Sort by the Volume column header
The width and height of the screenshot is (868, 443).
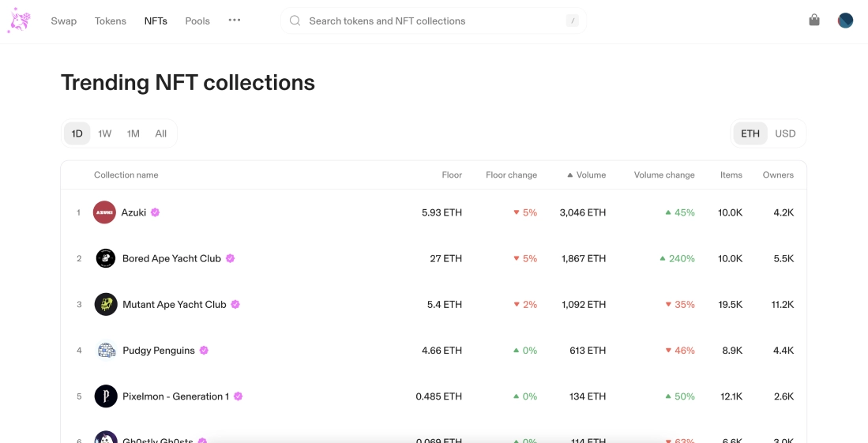pos(590,175)
